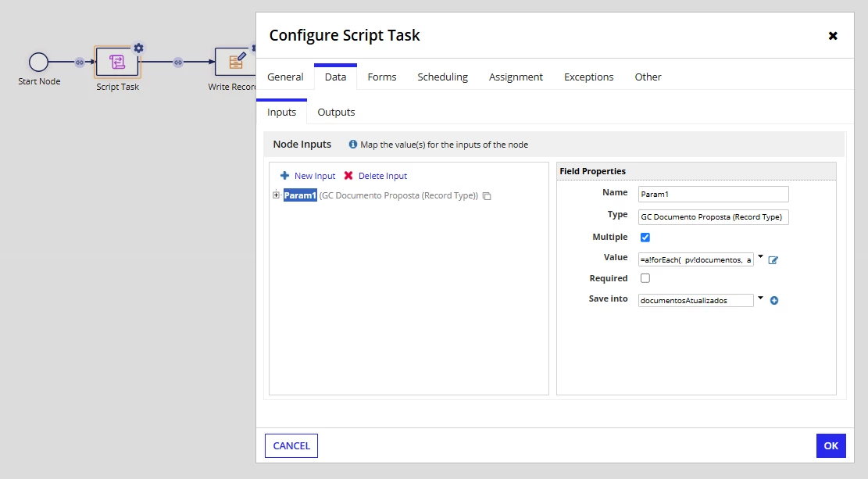Open the Value field dropdown arrow
The height and width of the screenshot is (479, 868).
coord(761,256)
